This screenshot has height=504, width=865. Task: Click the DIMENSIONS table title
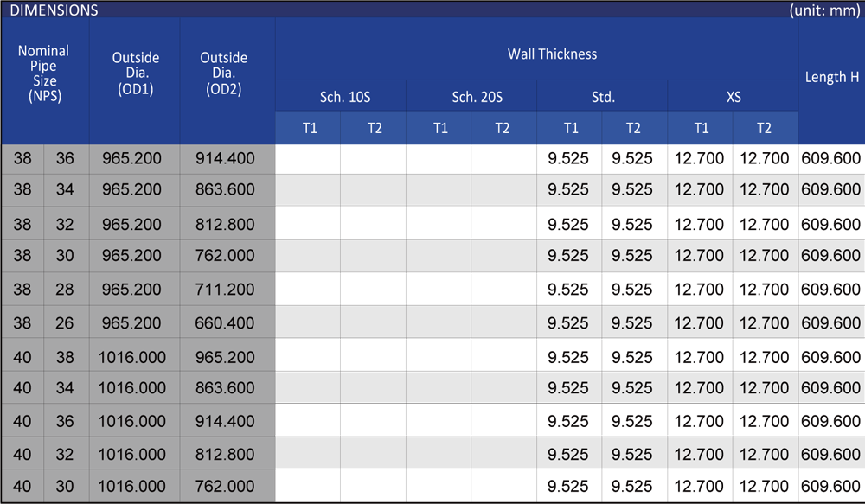click(54, 10)
